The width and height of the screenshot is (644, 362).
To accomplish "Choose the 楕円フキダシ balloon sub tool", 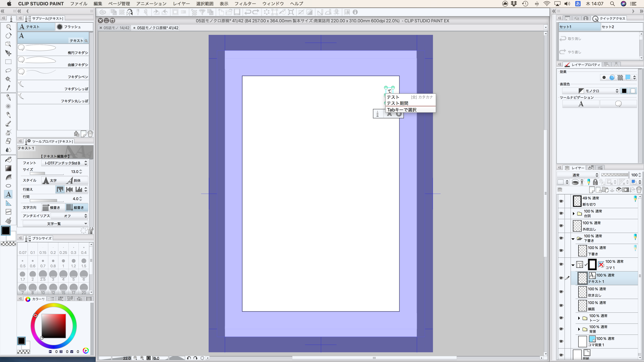I will coord(53,49).
